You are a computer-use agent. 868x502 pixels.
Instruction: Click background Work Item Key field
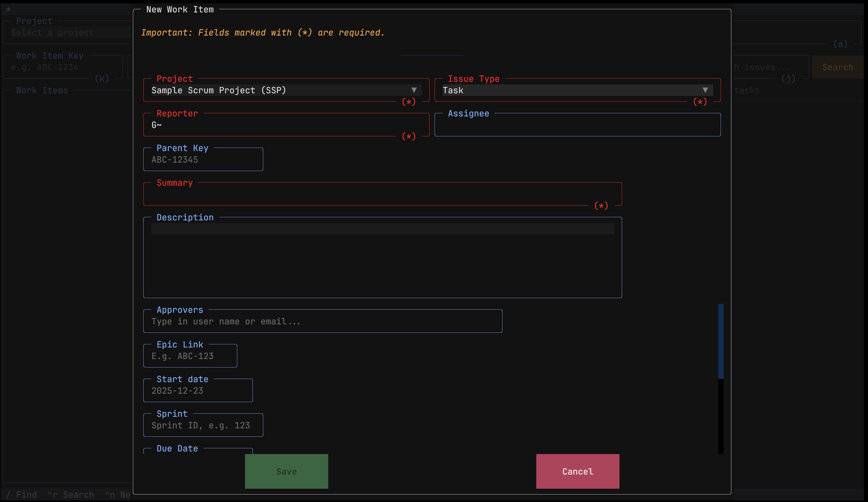coord(63,67)
